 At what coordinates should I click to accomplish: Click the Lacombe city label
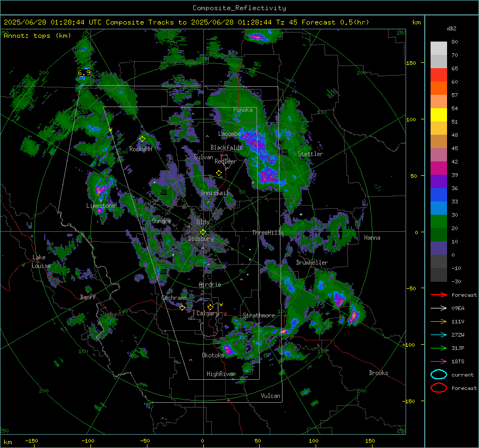(x=229, y=134)
